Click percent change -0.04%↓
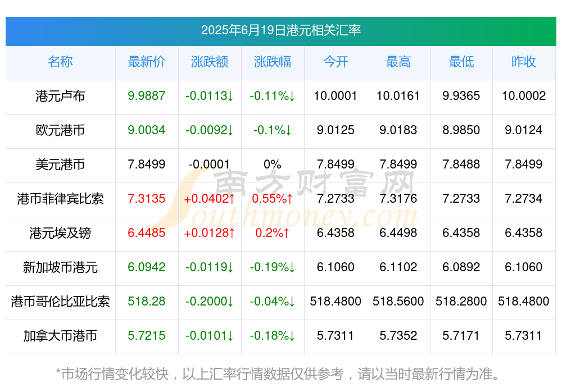Screen dimensions: 562x392 pos(273,302)
